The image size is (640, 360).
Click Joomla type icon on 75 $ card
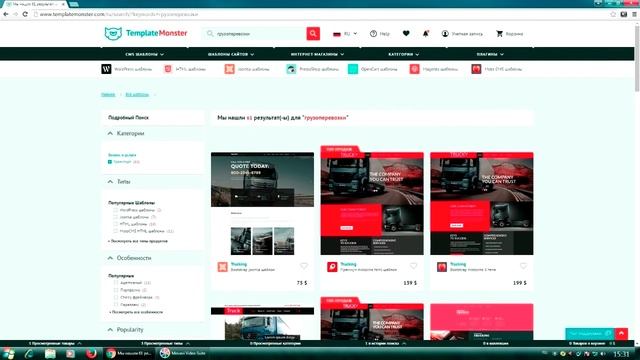[x=222, y=267]
